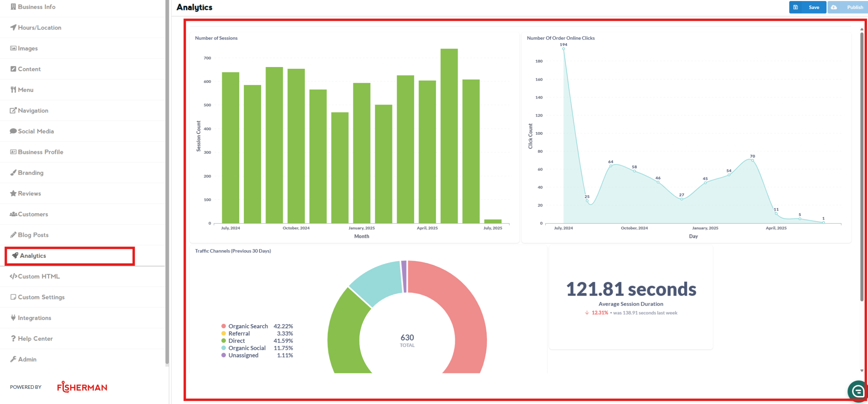The height and width of the screenshot is (404, 868).
Task: Open the Business Info section
Action: point(36,7)
